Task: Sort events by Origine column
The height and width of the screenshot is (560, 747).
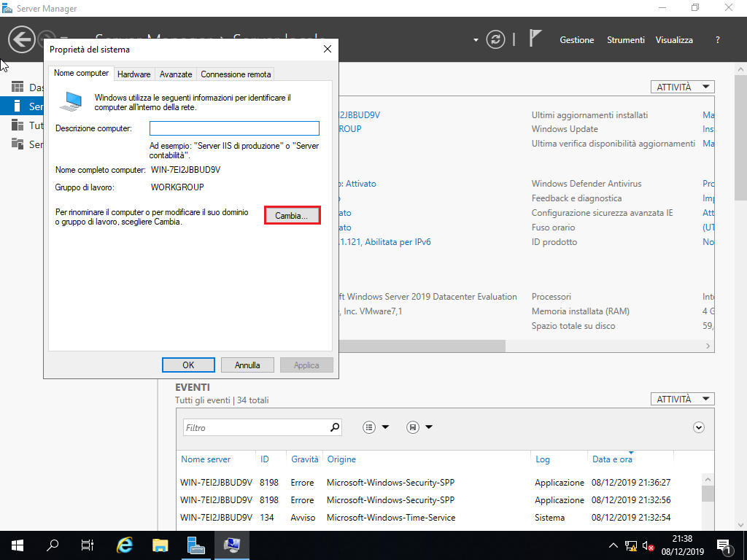Action: pos(341,459)
